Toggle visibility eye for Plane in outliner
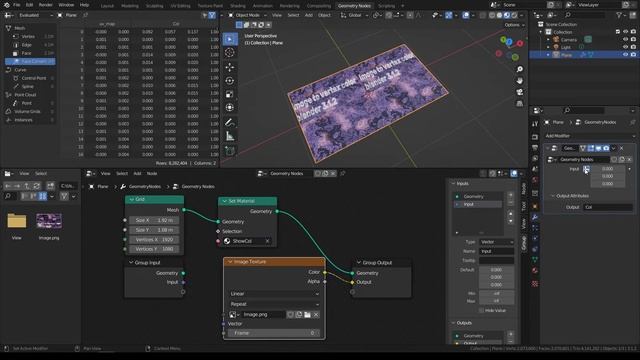 (x=625, y=55)
